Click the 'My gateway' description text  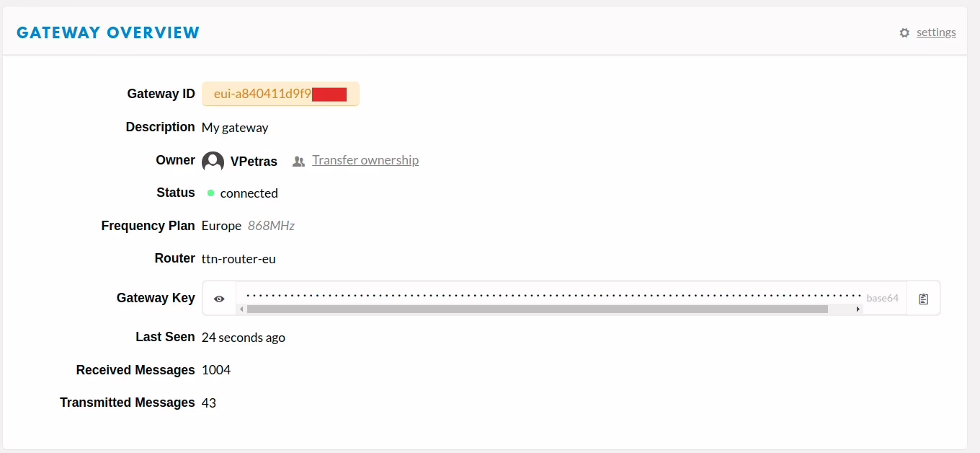coord(235,128)
